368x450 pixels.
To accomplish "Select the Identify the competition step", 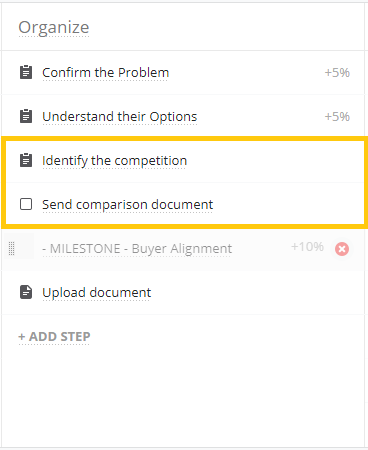I will pyautogui.click(x=114, y=160).
